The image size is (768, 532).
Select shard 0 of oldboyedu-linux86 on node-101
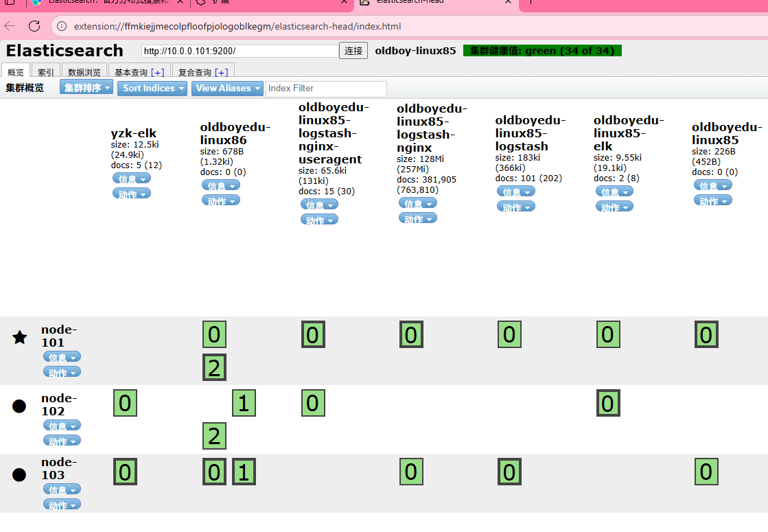click(x=214, y=334)
